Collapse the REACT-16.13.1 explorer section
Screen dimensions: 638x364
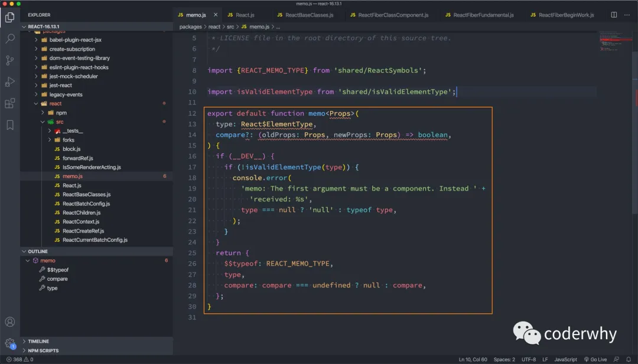coord(96,27)
